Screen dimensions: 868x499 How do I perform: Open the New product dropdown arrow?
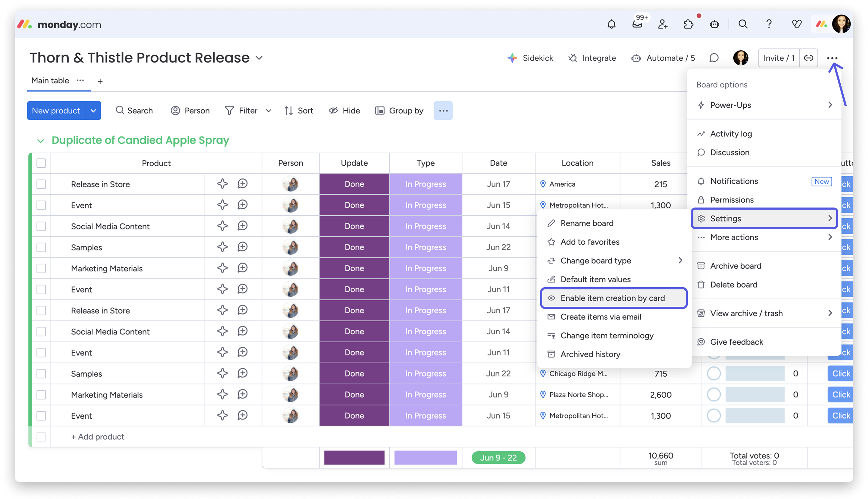93,111
